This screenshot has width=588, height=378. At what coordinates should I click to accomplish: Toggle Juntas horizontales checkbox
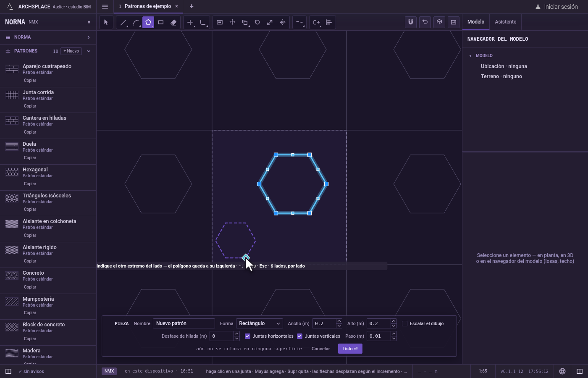coord(247,336)
